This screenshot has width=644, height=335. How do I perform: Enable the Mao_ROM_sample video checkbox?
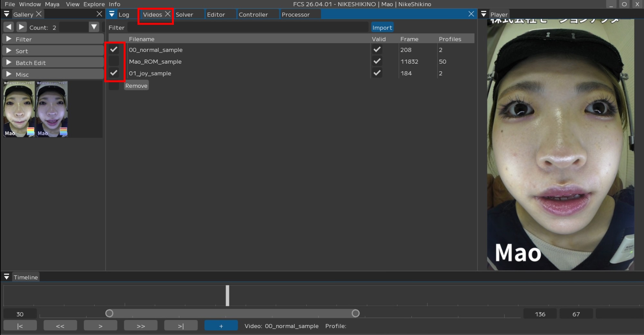(x=114, y=61)
